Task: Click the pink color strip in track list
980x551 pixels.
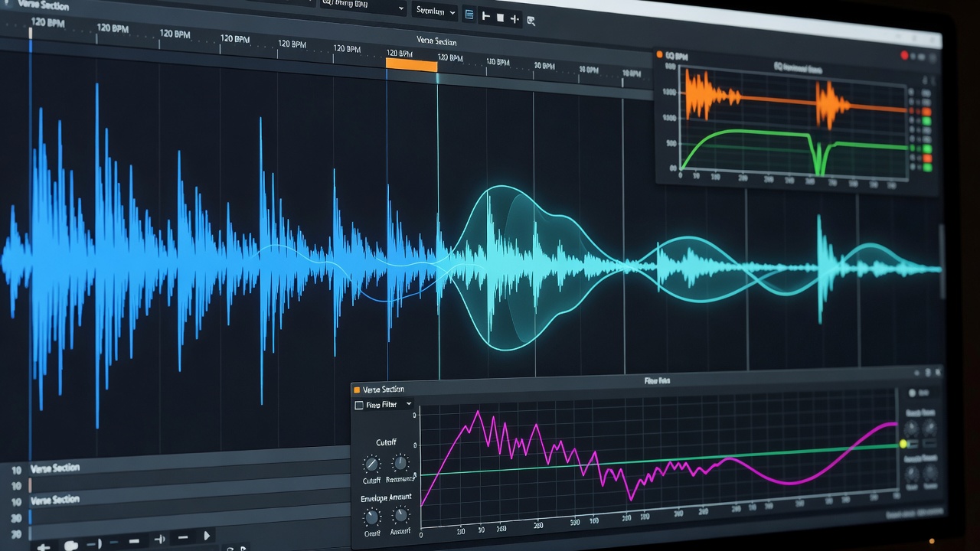Action: tap(31, 485)
